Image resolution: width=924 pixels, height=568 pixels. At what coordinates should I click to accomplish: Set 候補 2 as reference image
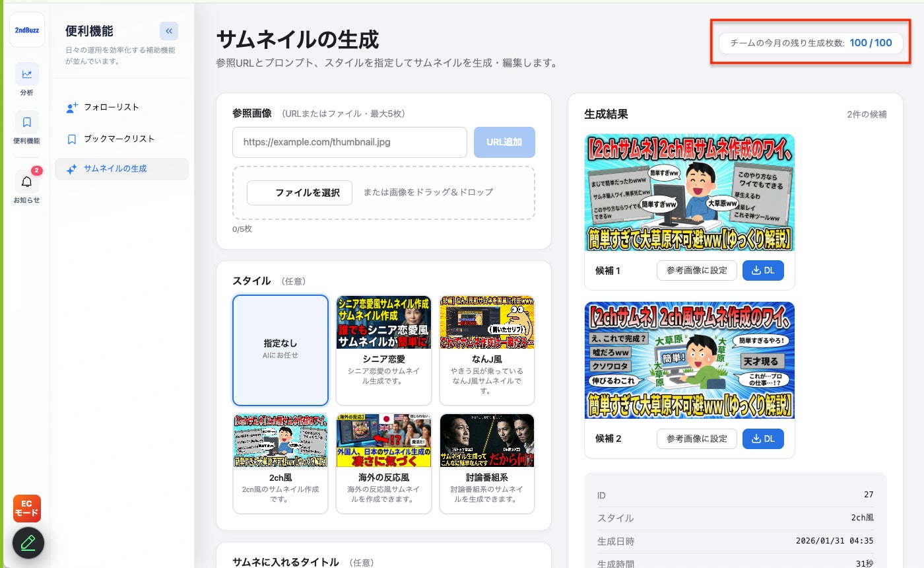pyautogui.click(x=697, y=439)
